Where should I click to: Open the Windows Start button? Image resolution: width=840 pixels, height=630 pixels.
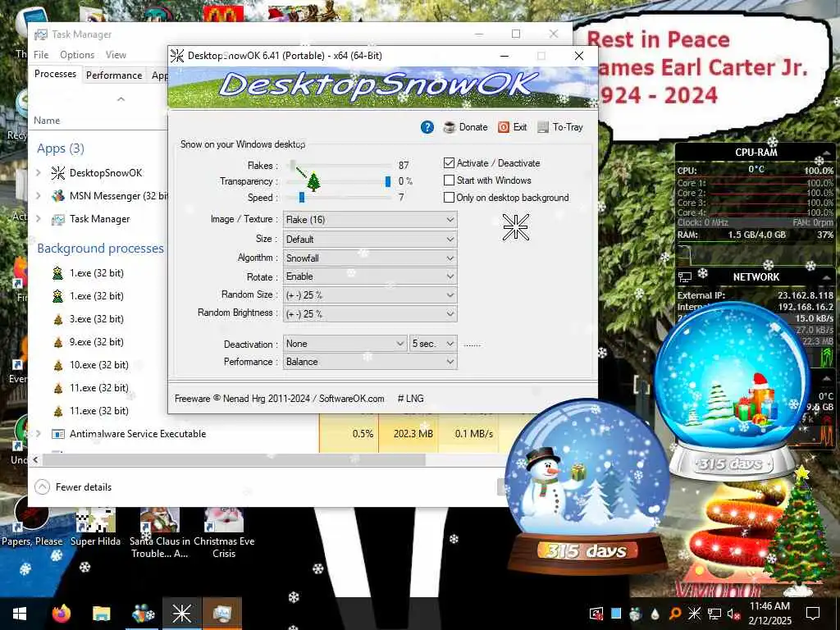pyautogui.click(x=20, y=614)
